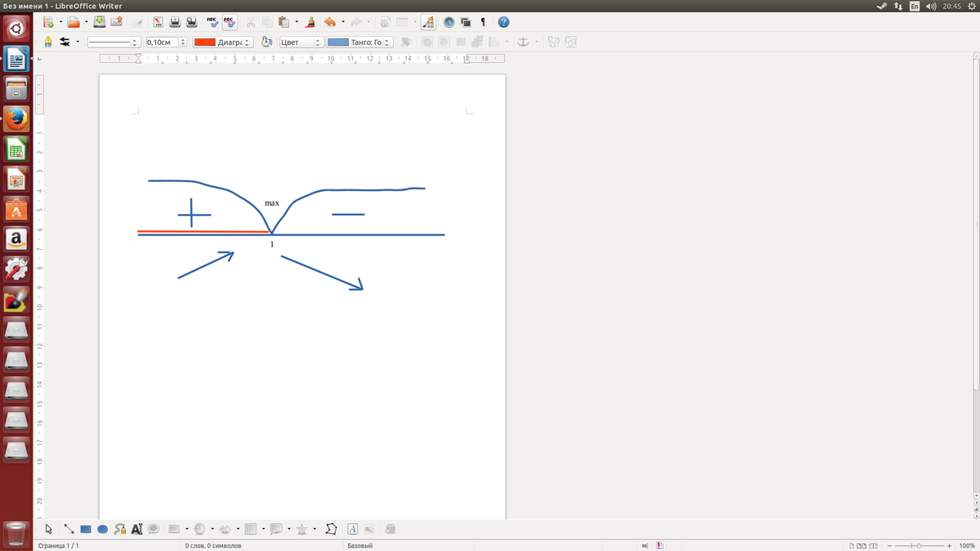The width and height of the screenshot is (980, 551).
Task: Open the line color 'Диаграмма' dropdown
Action: pyautogui.click(x=248, y=42)
